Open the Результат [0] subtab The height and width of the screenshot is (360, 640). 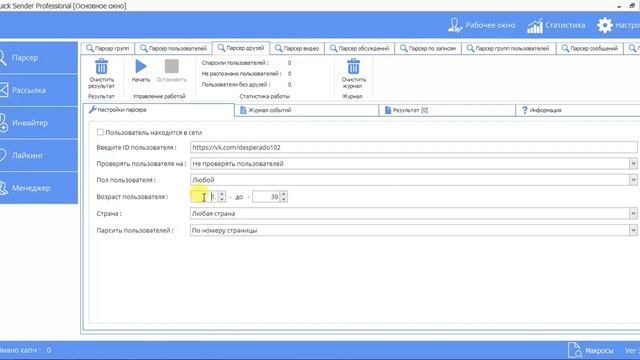click(447, 110)
